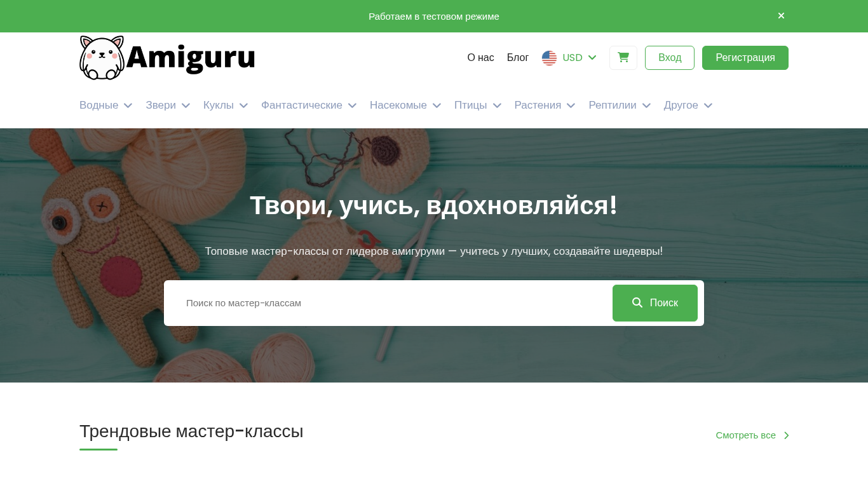
Task: Open the Куклы menu item
Action: click(x=219, y=105)
